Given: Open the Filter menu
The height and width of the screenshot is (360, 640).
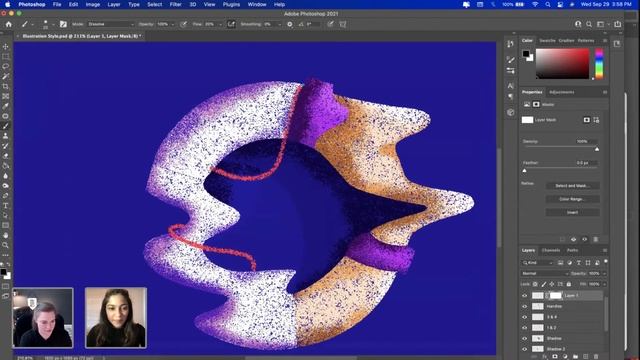Looking at the screenshot, I should click(x=176, y=4).
